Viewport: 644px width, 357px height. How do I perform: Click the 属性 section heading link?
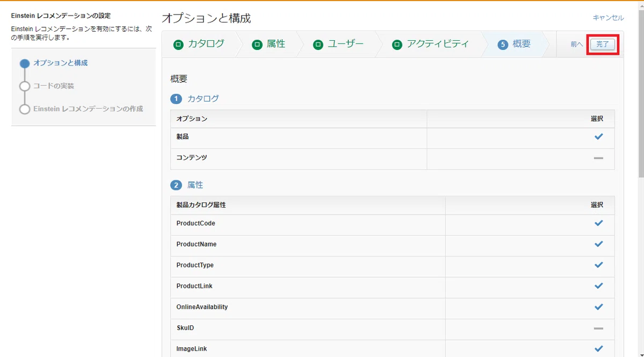[x=195, y=185]
